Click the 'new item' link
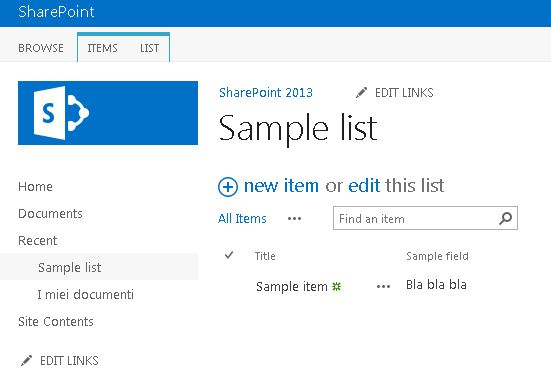551x376 pixels. coord(281,186)
